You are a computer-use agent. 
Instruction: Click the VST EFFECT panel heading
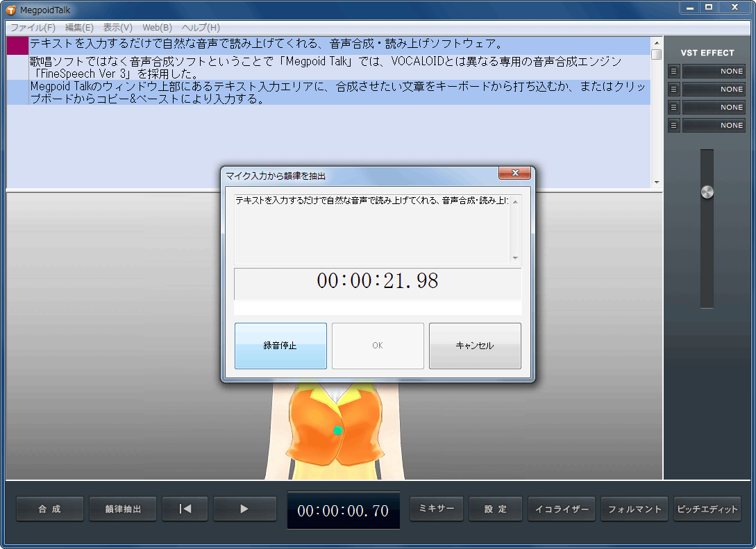point(707,53)
